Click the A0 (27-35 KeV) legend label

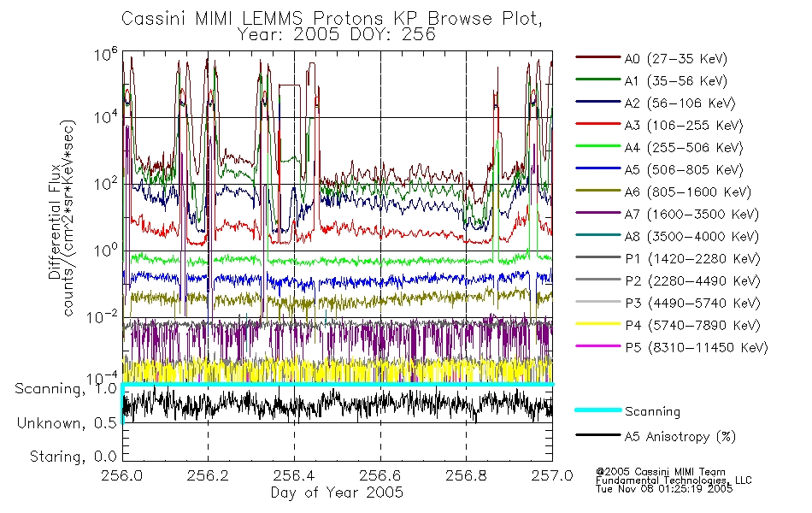click(x=675, y=58)
